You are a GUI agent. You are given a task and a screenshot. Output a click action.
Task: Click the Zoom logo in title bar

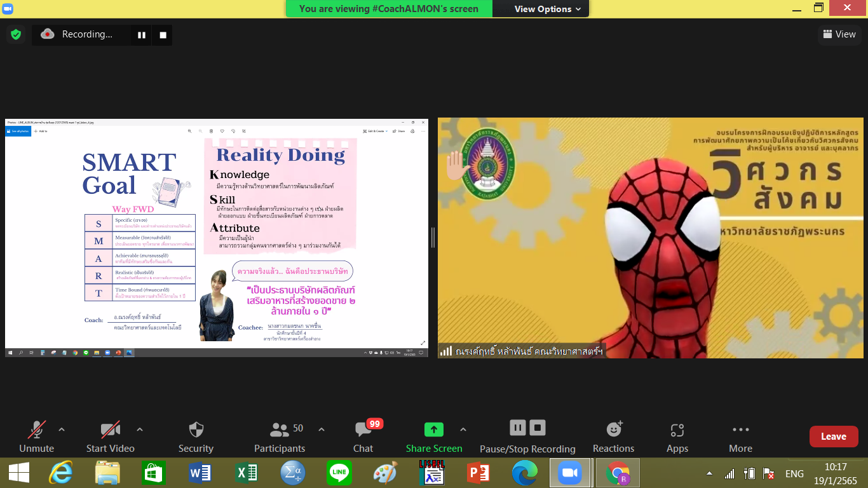pos(8,8)
